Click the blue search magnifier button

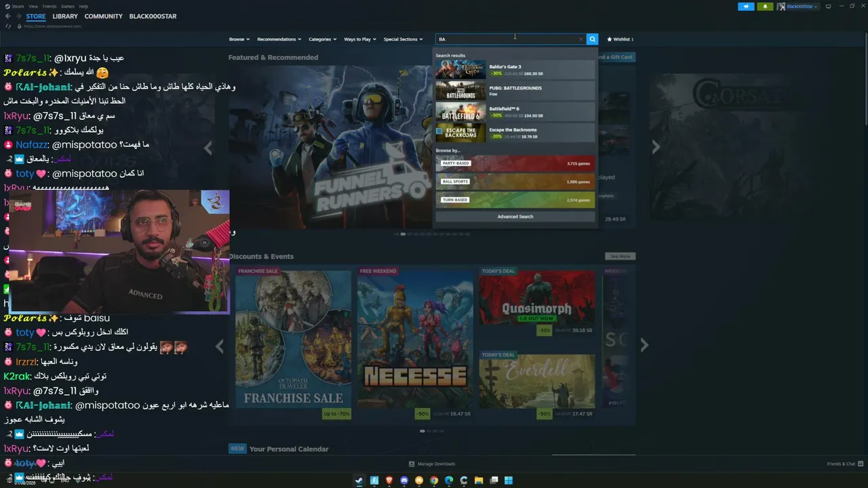click(592, 39)
